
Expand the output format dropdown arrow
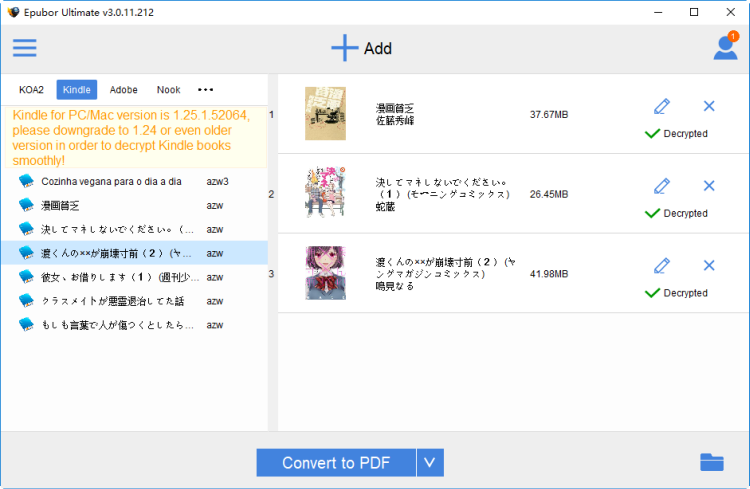(430, 463)
